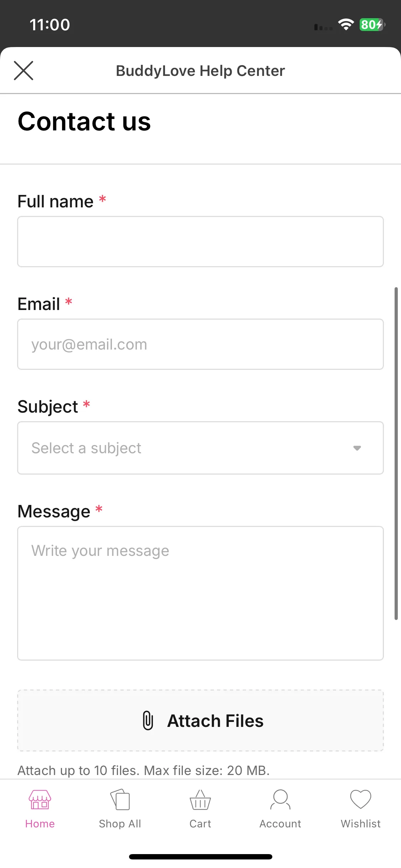The image size is (401, 868).
Task: Click the Attach Files button
Action: tap(200, 720)
